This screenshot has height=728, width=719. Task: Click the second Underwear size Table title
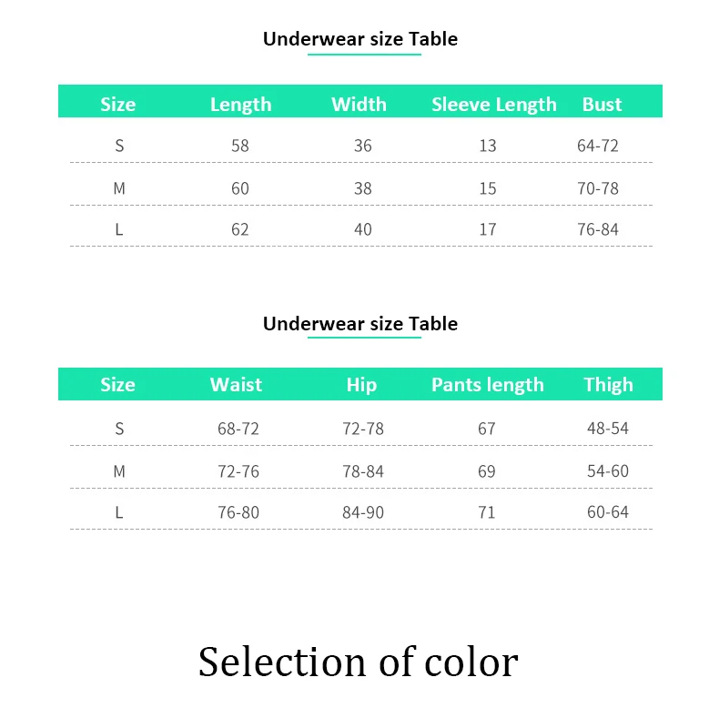[360, 324]
